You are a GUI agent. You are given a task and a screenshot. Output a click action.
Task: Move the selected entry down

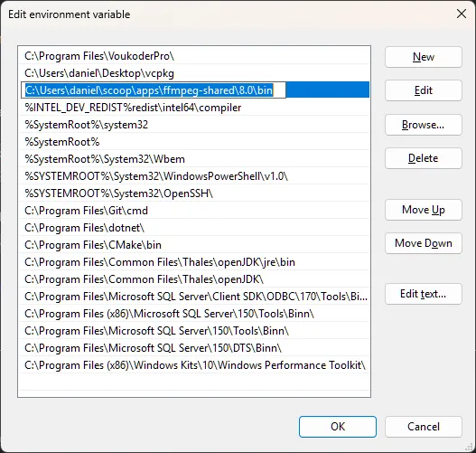(424, 243)
